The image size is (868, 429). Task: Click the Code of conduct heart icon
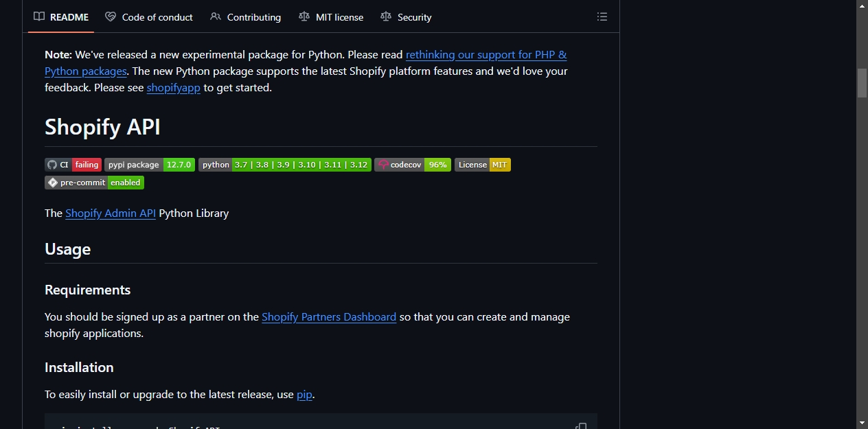coord(111,17)
